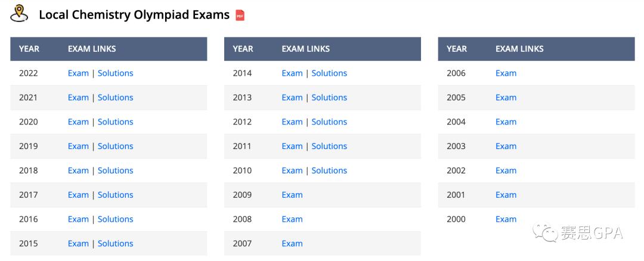Open the 2000 Exam link
Viewport: 644px width, 261px height.
coord(506,219)
